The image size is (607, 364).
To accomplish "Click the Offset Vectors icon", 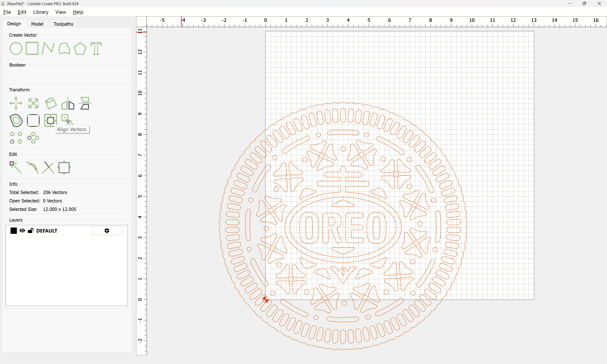I will [x=16, y=120].
